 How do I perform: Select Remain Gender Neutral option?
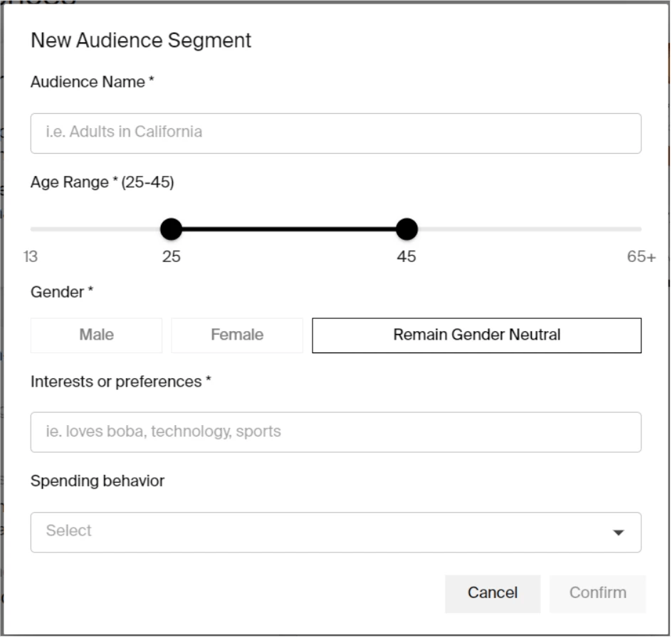[x=476, y=335]
